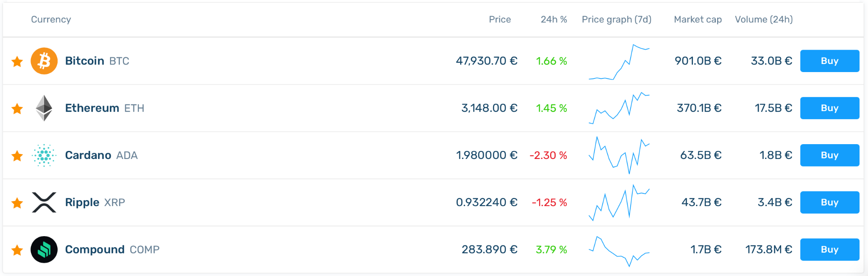Sort by Volume (24h) column header

[764, 20]
